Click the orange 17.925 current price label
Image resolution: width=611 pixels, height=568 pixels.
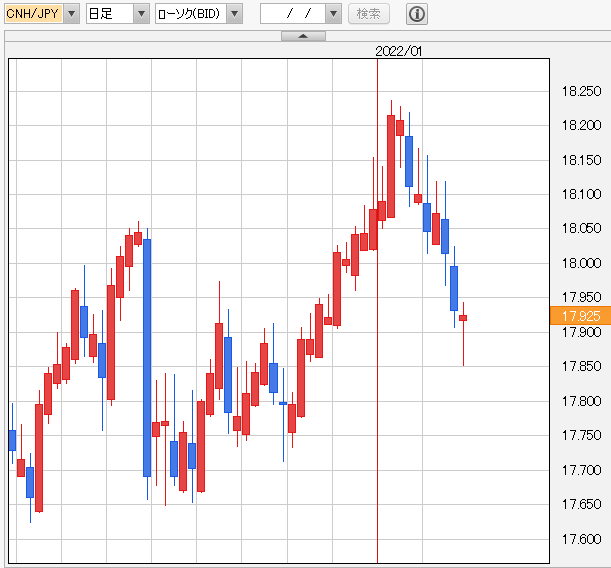(580, 316)
